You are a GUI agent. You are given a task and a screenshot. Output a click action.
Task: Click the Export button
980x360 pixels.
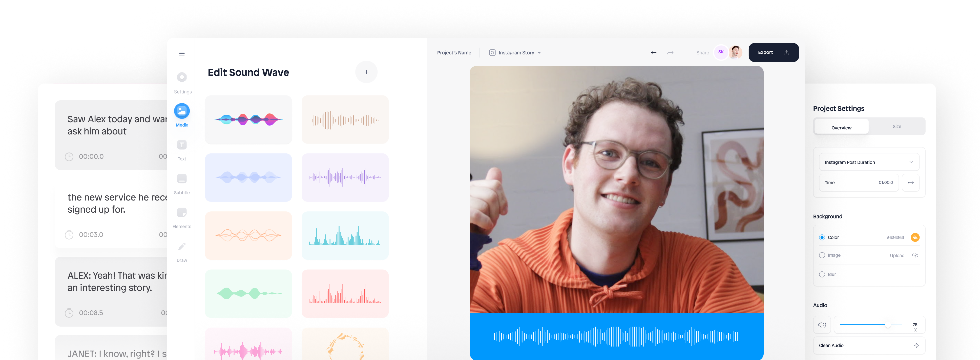click(x=774, y=52)
